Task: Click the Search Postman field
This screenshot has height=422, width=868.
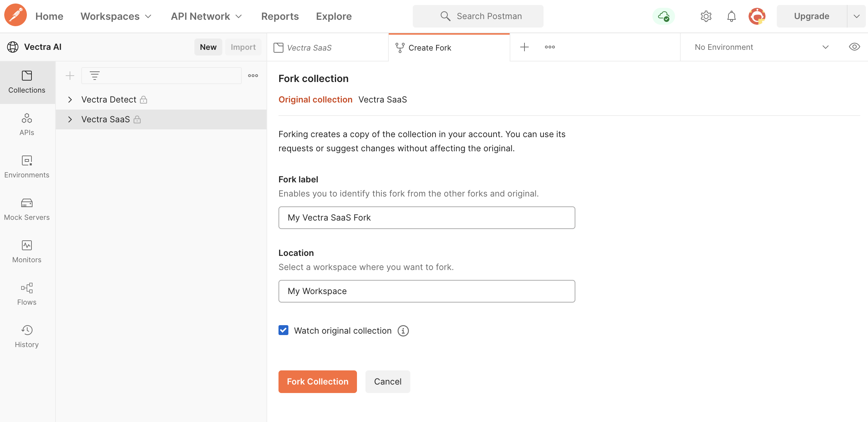Action: click(x=478, y=16)
